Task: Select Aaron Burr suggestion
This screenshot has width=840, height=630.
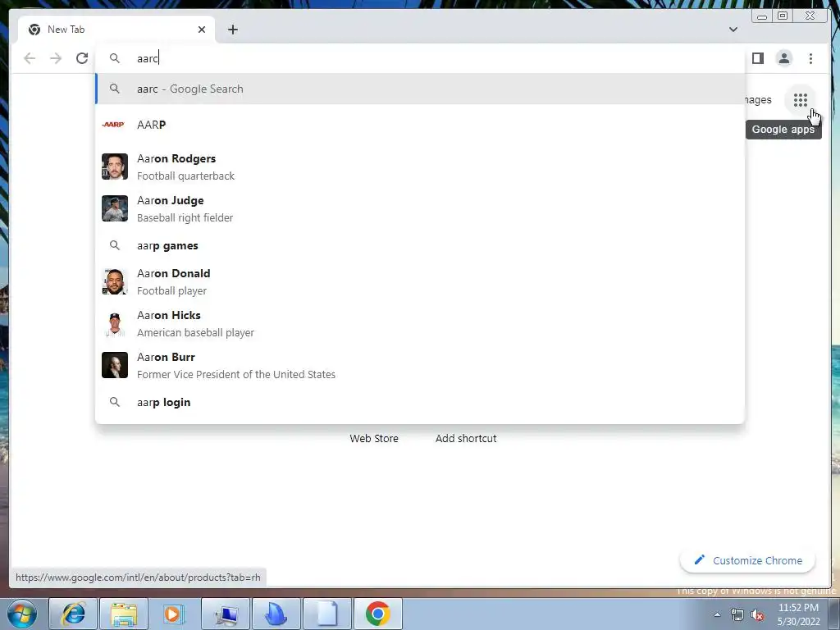Action: click(x=419, y=365)
